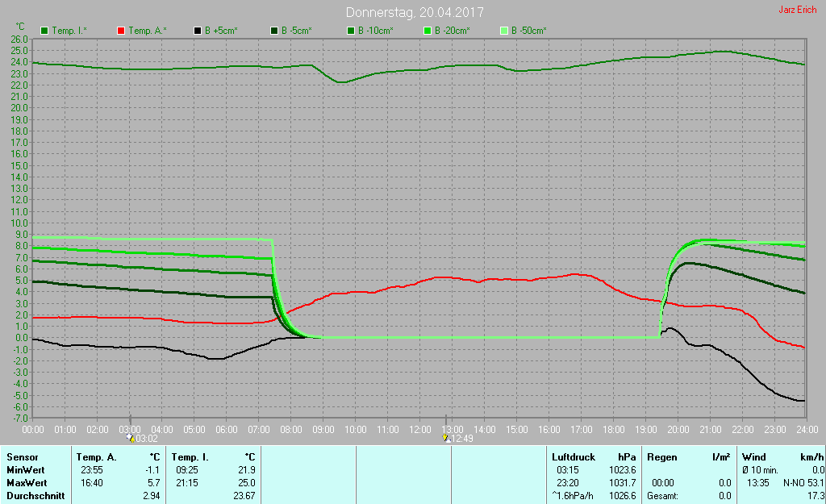The height and width of the screenshot is (504, 826).
Task: Select the Temp. I.* legend label
Action: coord(69,31)
